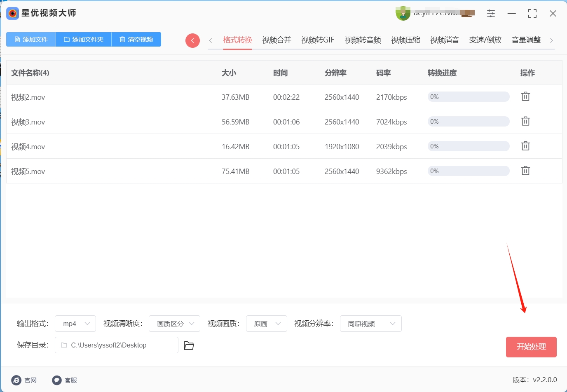
Task: Delete 视频3.mov with its trash icon
Action: pyautogui.click(x=525, y=121)
